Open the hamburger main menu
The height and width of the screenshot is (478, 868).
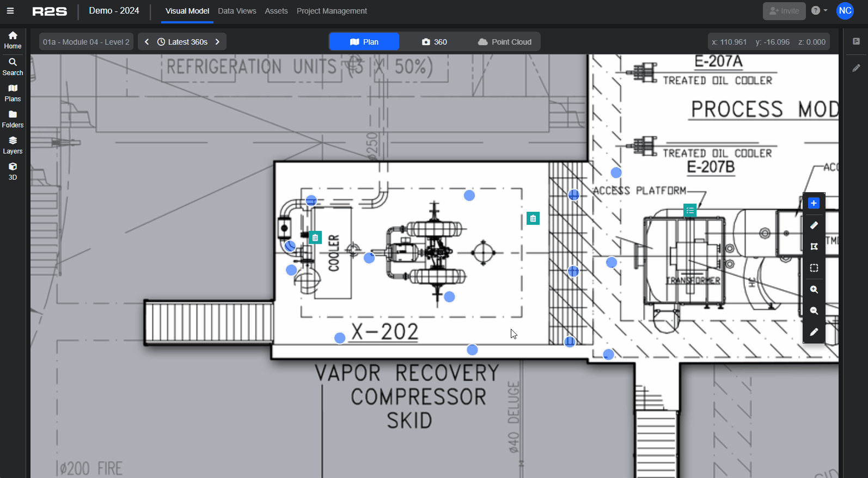pyautogui.click(x=10, y=11)
